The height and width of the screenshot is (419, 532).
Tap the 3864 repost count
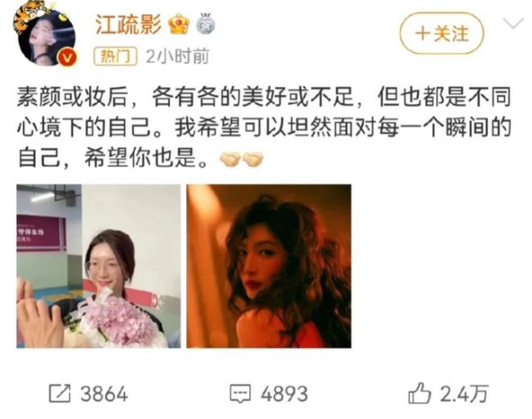(104, 394)
